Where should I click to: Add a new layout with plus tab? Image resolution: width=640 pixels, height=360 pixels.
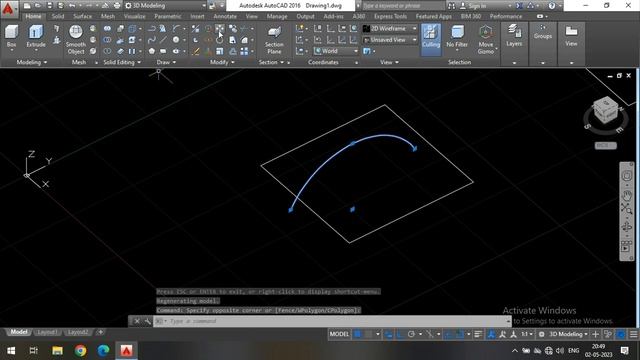(100, 332)
